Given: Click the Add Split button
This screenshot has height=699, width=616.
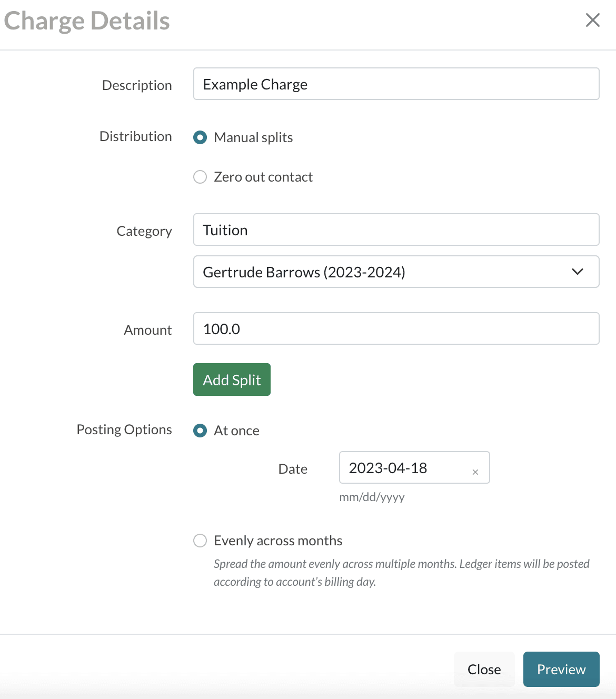Looking at the screenshot, I should coord(232,380).
